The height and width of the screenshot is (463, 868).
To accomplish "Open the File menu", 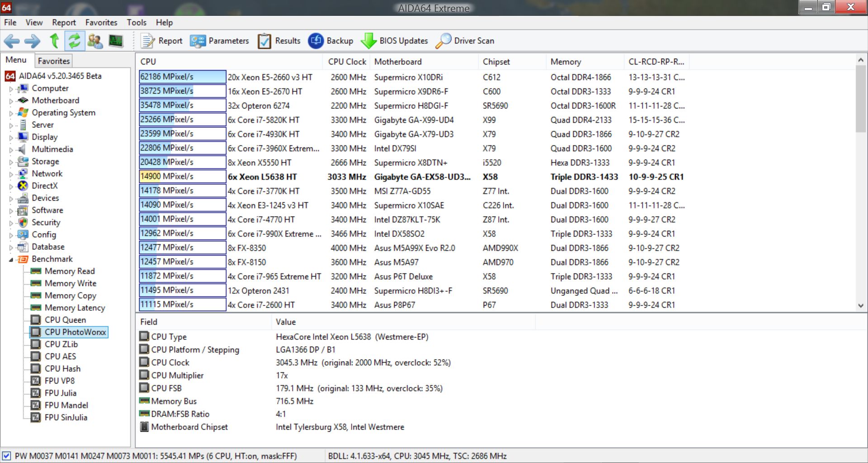I will point(10,23).
